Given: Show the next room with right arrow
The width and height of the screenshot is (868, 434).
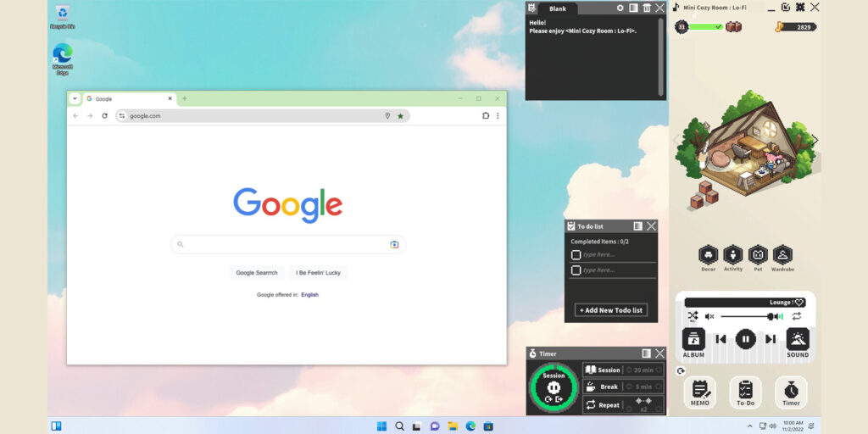Looking at the screenshot, I should click(815, 140).
